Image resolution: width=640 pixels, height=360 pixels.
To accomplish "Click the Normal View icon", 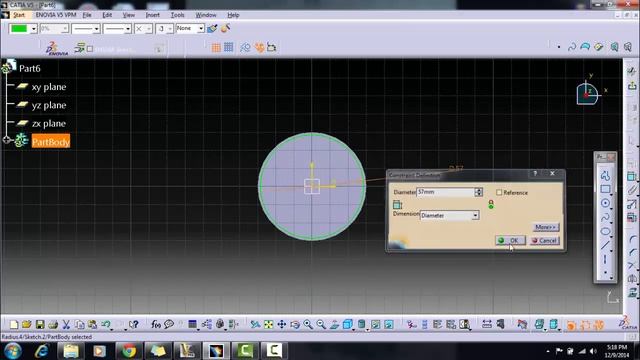I will [334, 324].
